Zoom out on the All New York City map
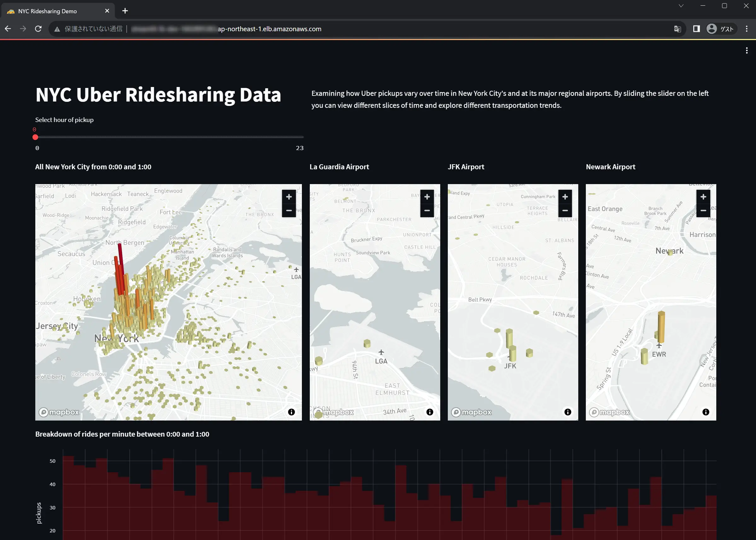Image resolution: width=756 pixels, height=540 pixels. 289,211
